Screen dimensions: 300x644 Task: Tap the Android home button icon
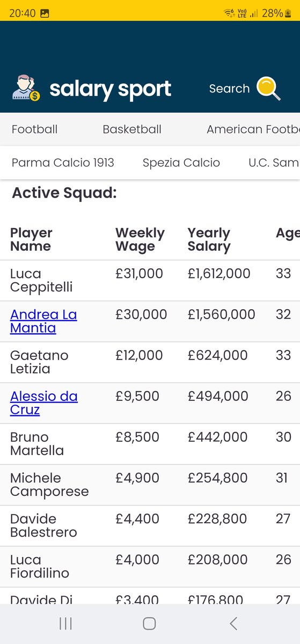click(149, 623)
